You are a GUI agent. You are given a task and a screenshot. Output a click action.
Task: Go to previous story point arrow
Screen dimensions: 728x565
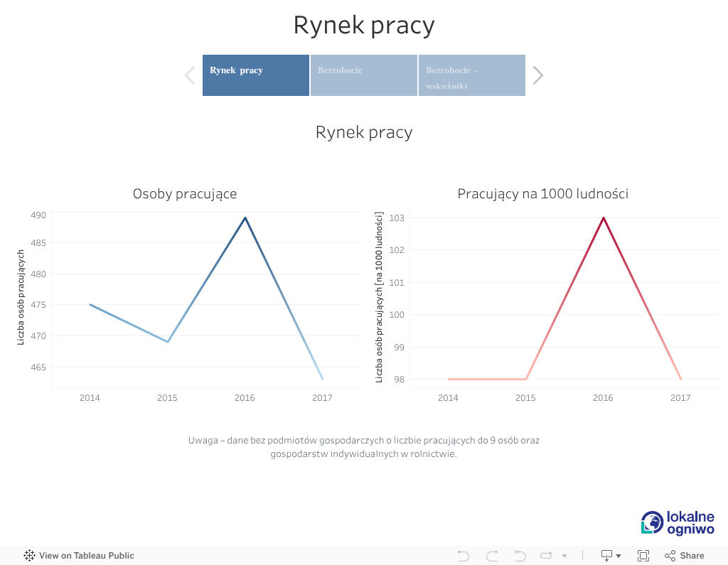coord(190,75)
